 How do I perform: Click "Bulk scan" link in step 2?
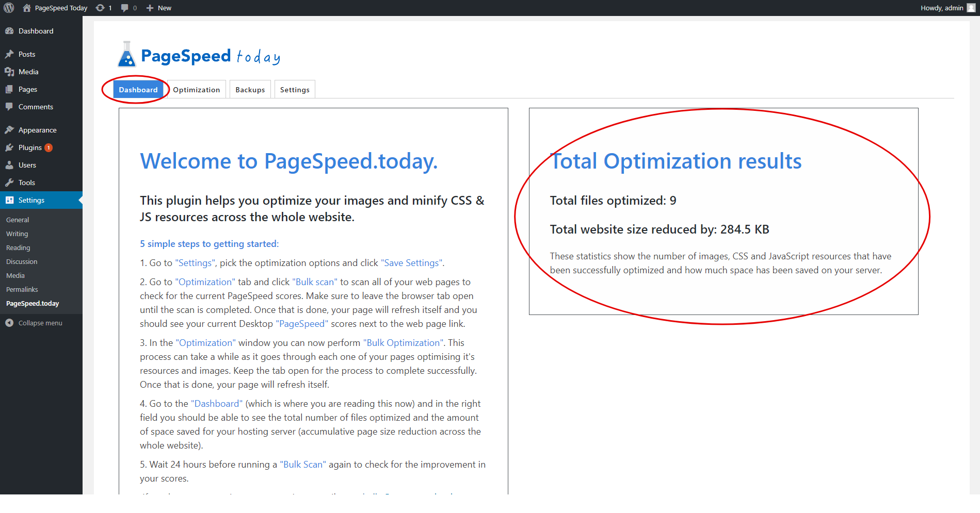click(315, 282)
